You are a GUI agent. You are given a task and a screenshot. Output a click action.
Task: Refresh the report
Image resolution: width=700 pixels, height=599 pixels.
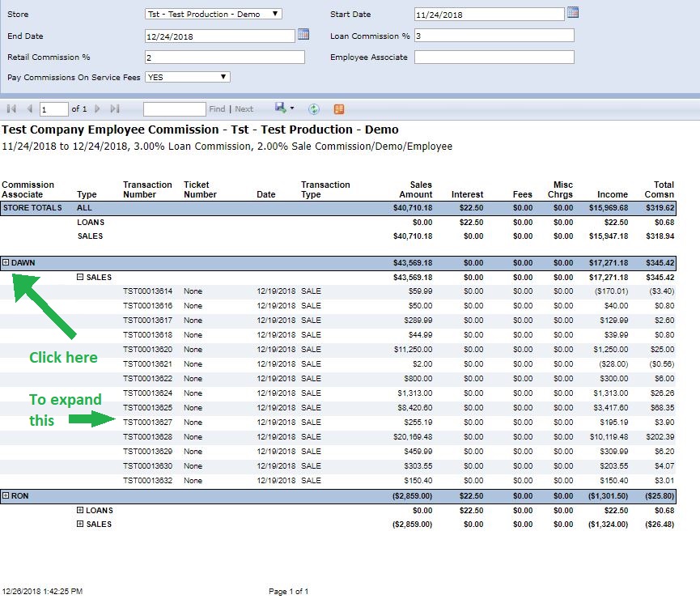(314, 109)
